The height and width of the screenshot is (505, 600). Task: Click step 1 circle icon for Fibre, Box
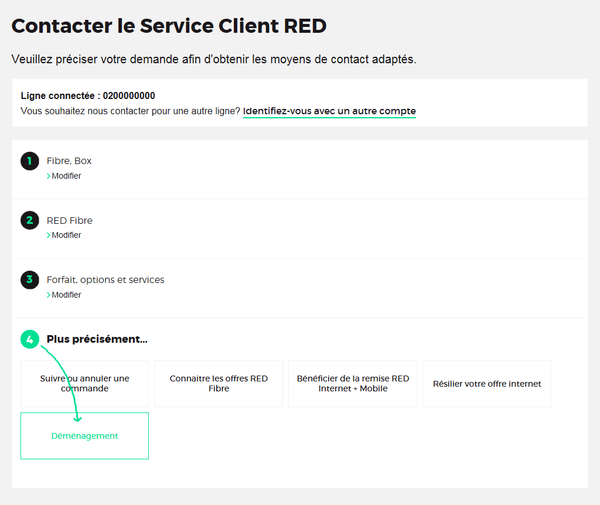[x=30, y=161]
